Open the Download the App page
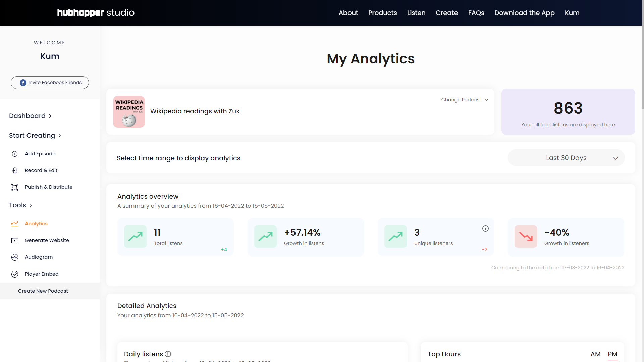Image resolution: width=644 pixels, height=362 pixels. 524,13
